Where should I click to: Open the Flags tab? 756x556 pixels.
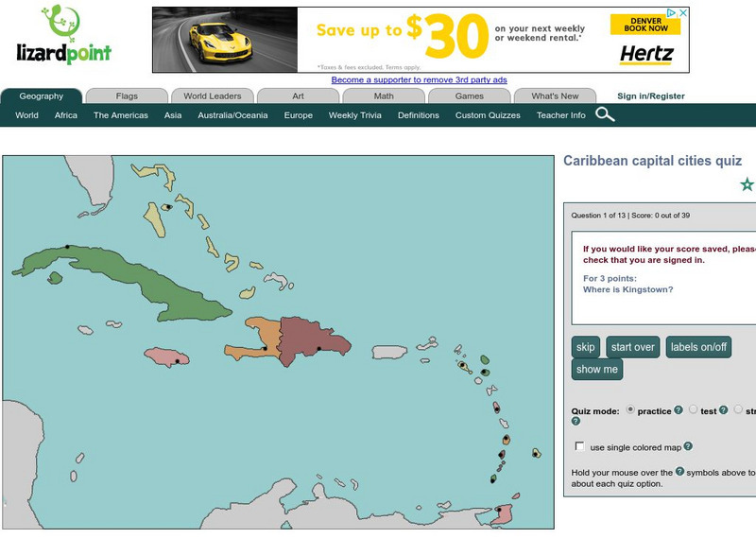[x=127, y=96]
